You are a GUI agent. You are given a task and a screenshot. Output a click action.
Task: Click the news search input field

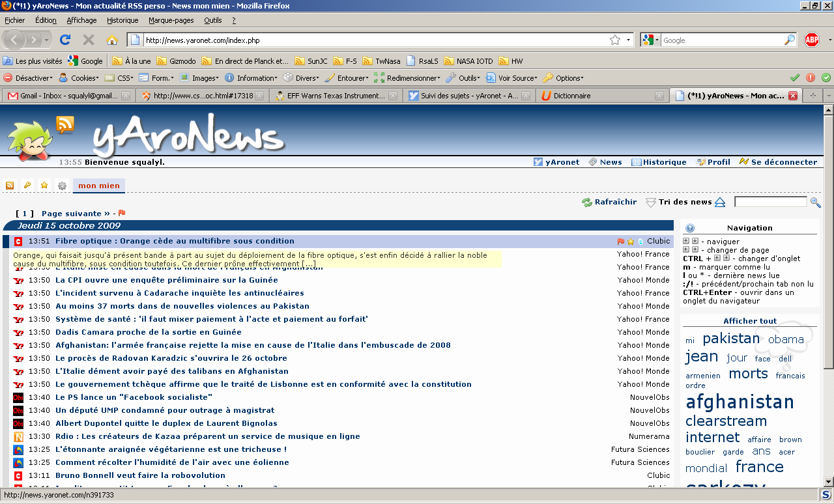tap(770, 203)
